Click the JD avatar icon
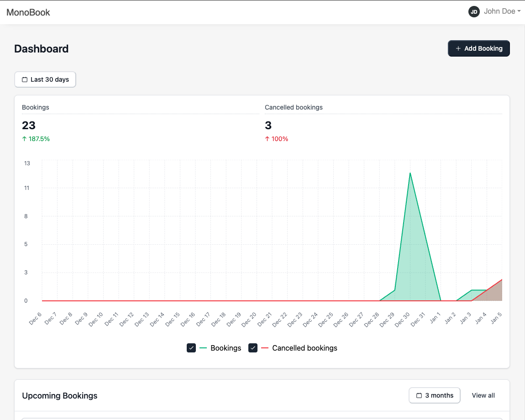525x420 pixels. click(474, 12)
